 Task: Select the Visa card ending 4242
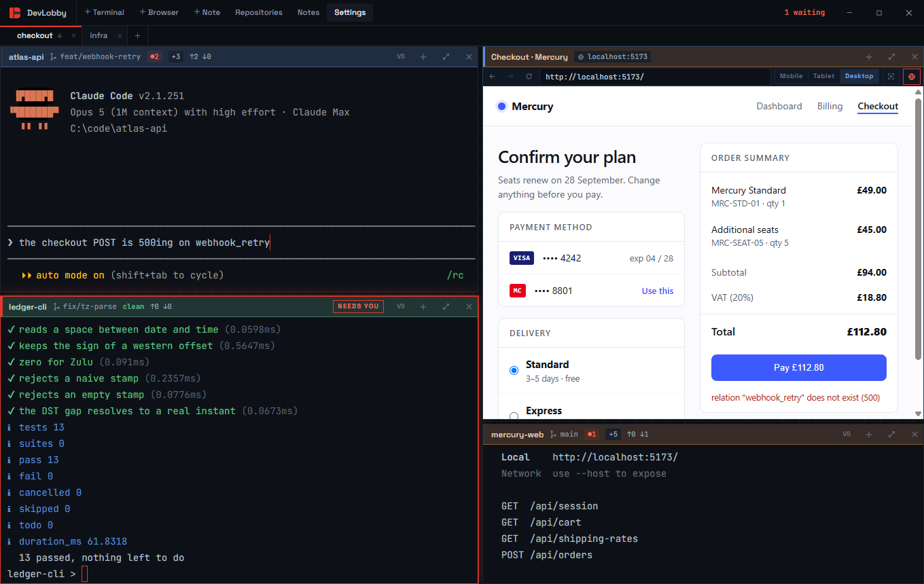click(x=591, y=258)
